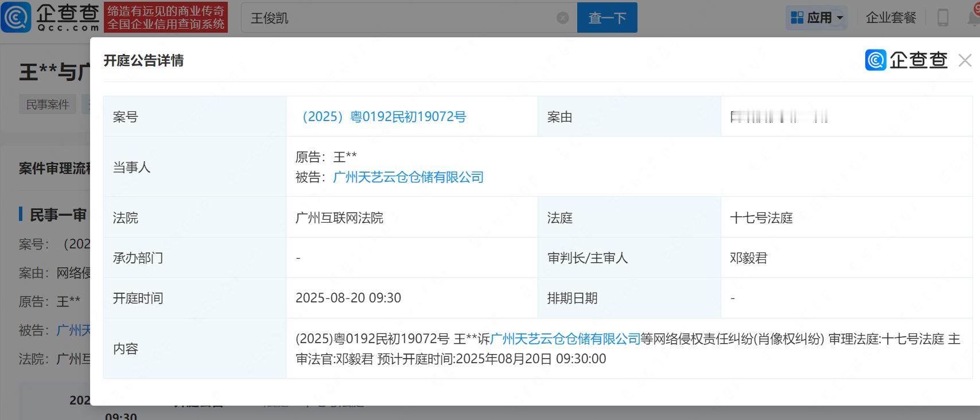Click the 企查查 logo inside the dialog
The image size is (980, 420).
coord(907,60)
